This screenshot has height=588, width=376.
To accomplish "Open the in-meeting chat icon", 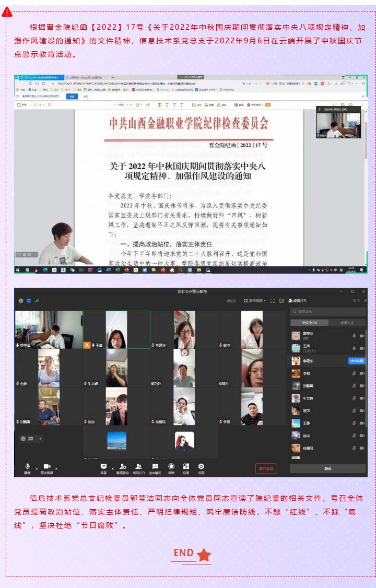I will point(155,466).
